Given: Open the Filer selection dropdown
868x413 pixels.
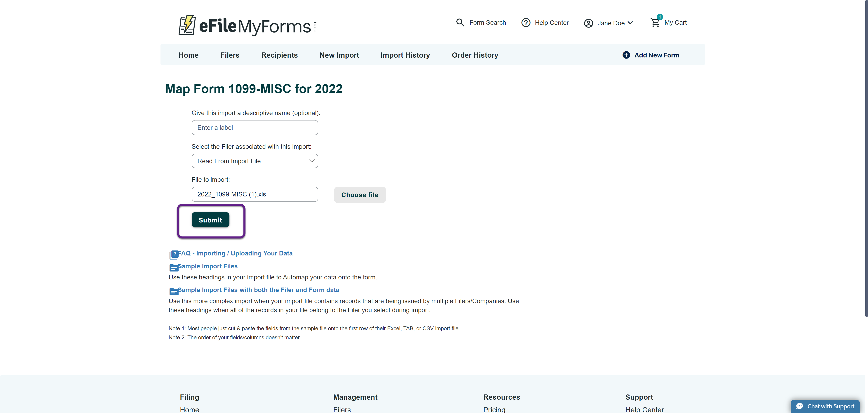Looking at the screenshot, I should click(x=255, y=161).
